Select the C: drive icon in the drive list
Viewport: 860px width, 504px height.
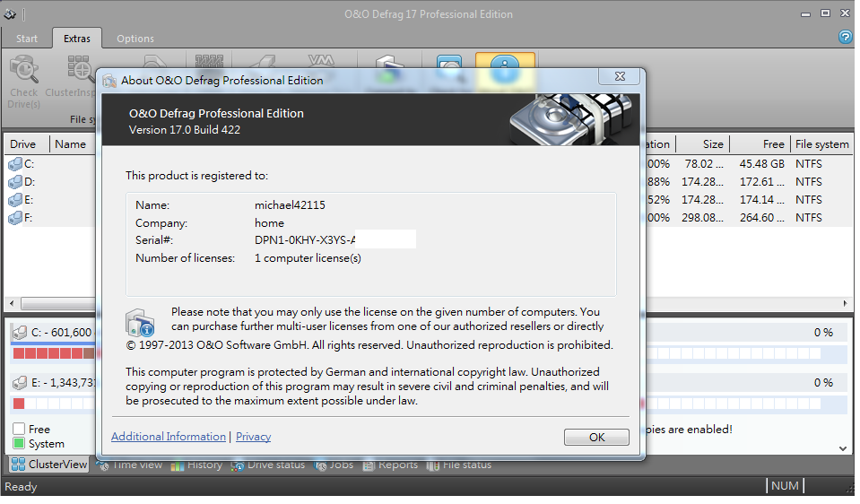tap(15, 164)
